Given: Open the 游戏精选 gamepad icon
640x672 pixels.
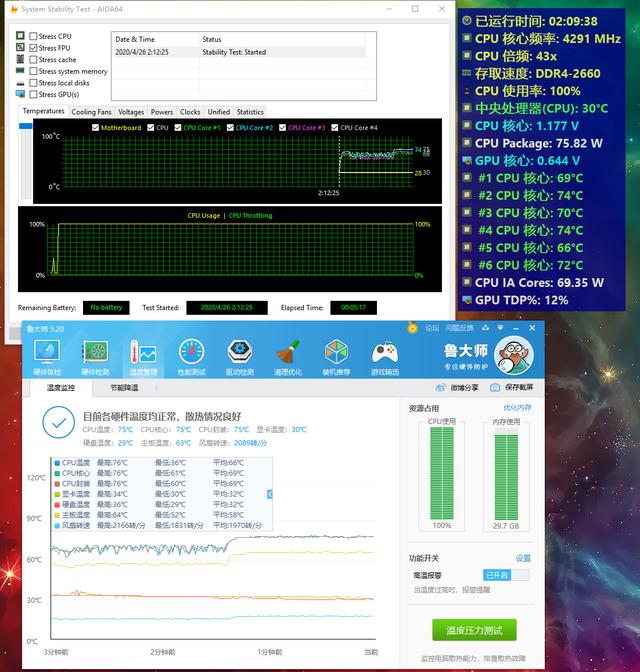Looking at the screenshot, I should pos(385,354).
